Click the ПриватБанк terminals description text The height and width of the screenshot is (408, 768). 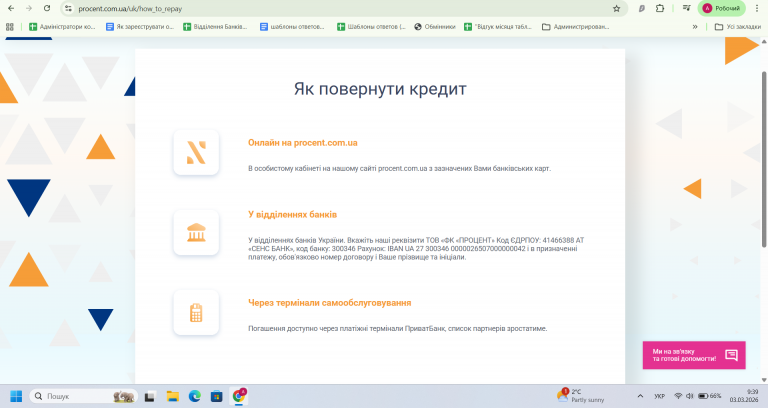397,329
